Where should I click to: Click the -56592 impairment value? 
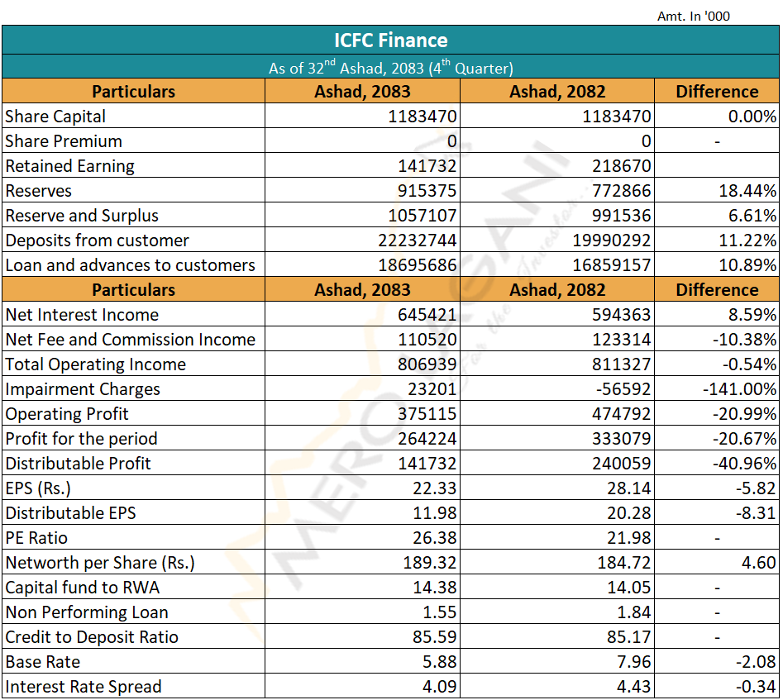click(x=623, y=389)
